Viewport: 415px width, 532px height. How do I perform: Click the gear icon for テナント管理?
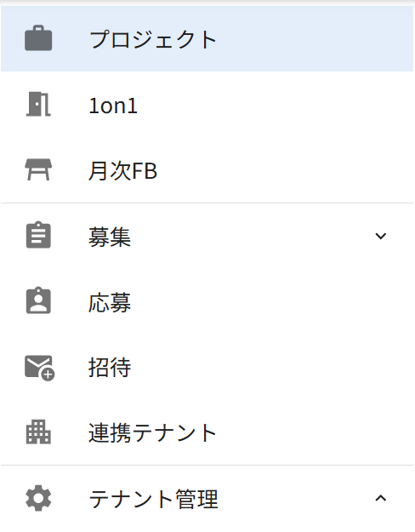38,498
